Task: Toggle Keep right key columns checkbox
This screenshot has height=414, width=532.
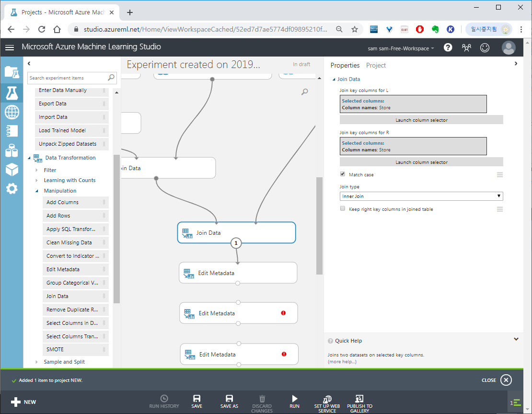Action: (x=343, y=209)
